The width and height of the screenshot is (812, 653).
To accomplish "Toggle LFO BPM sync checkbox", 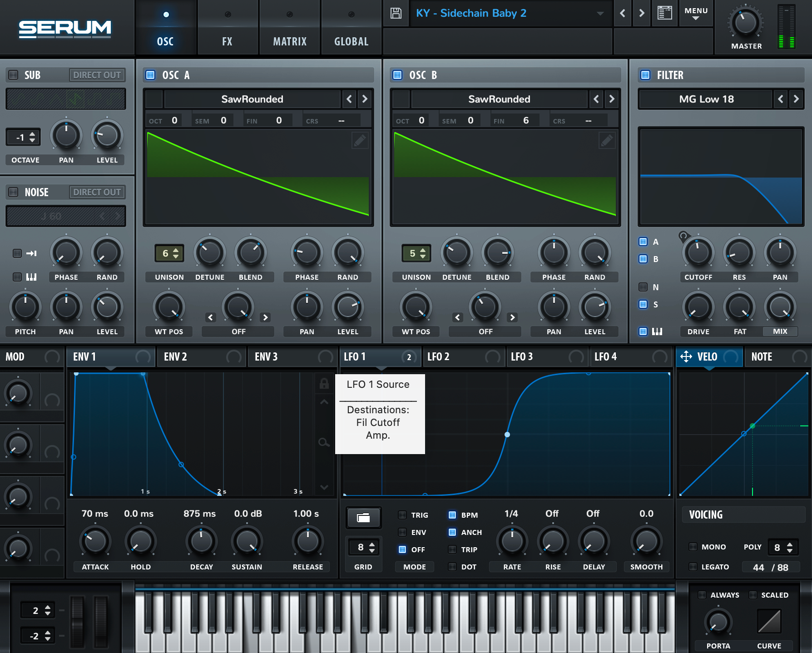I will (x=452, y=515).
